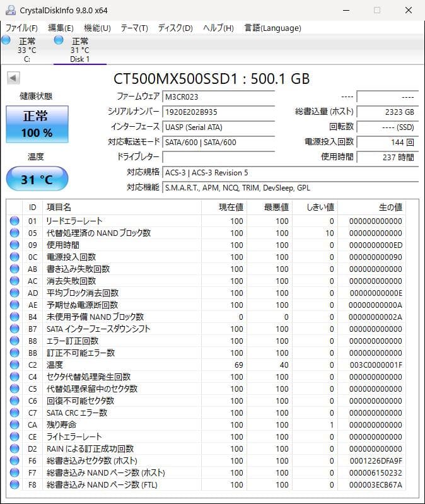The height and width of the screenshot is (504, 425).
Task: Select the Disk 1 tab
Action: [x=80, y=50]
